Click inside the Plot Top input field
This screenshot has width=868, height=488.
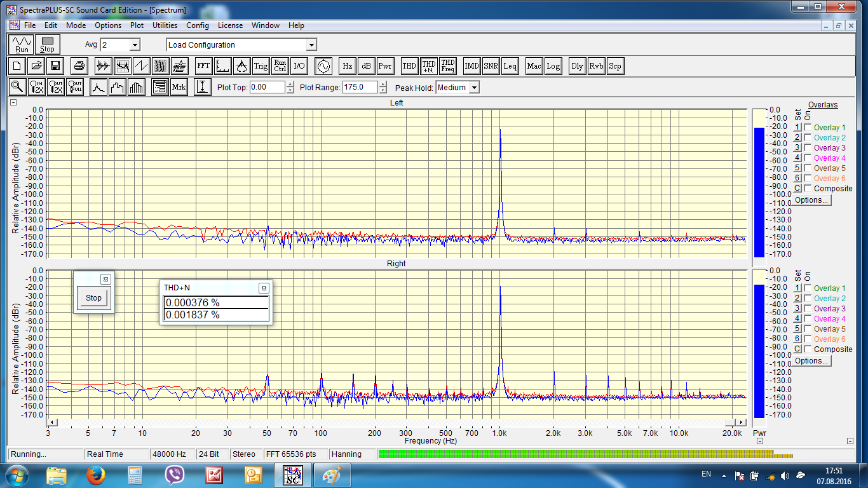click(267, 88)
